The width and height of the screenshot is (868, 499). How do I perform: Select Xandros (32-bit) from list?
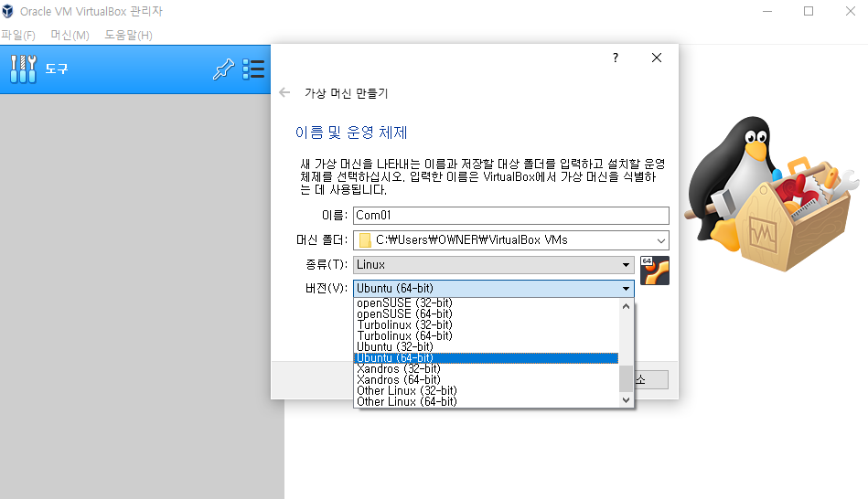click(486, 369)
